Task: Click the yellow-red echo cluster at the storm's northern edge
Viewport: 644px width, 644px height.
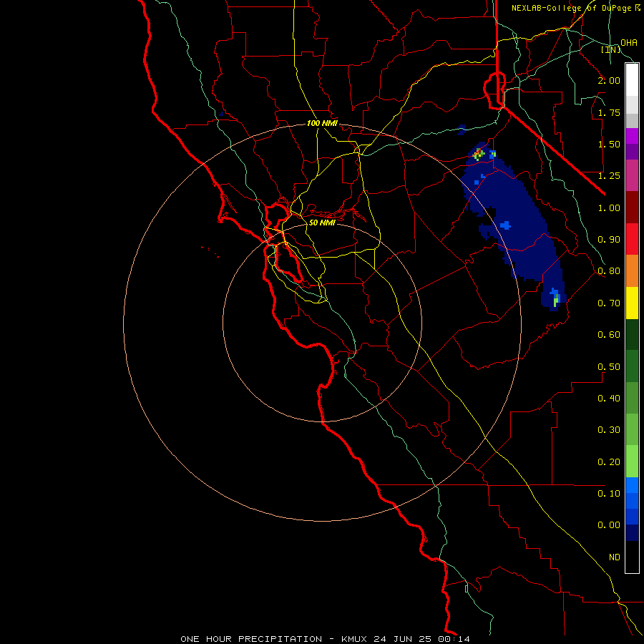Action: [x=479, y=154]
